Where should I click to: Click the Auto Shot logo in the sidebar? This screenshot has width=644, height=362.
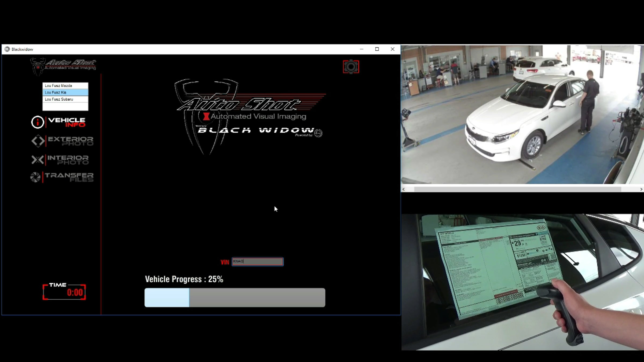[x=63, y=66]
